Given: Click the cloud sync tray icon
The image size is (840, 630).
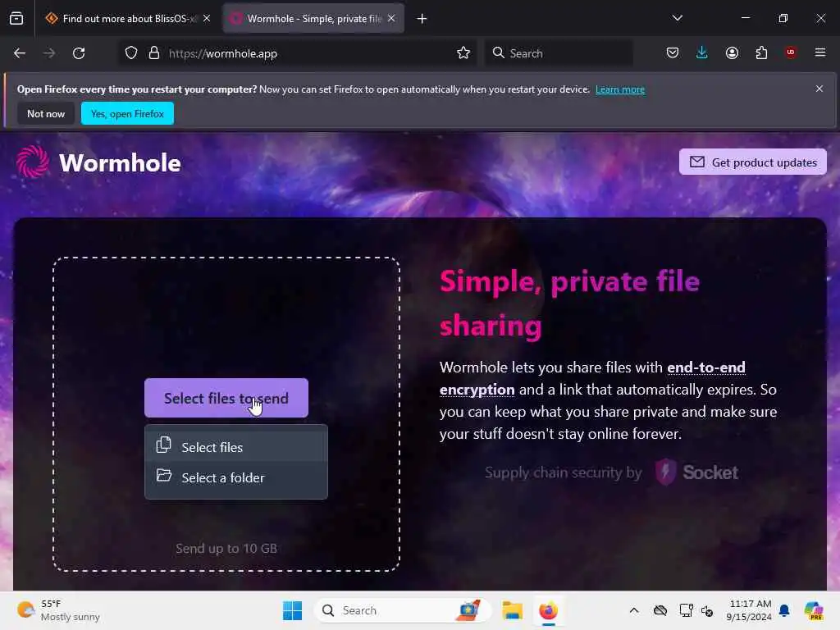Looking at the screenshot, I should pos(660,610).
